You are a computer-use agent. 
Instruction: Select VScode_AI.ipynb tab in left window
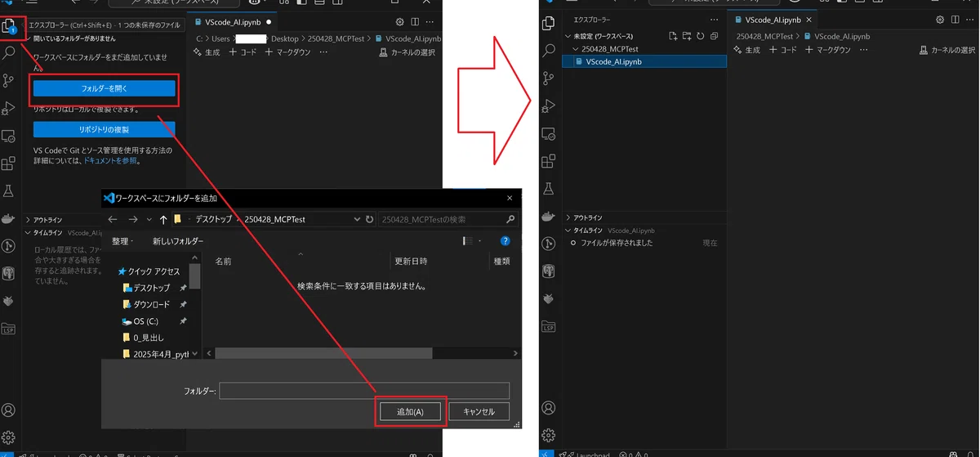(233, 22)
